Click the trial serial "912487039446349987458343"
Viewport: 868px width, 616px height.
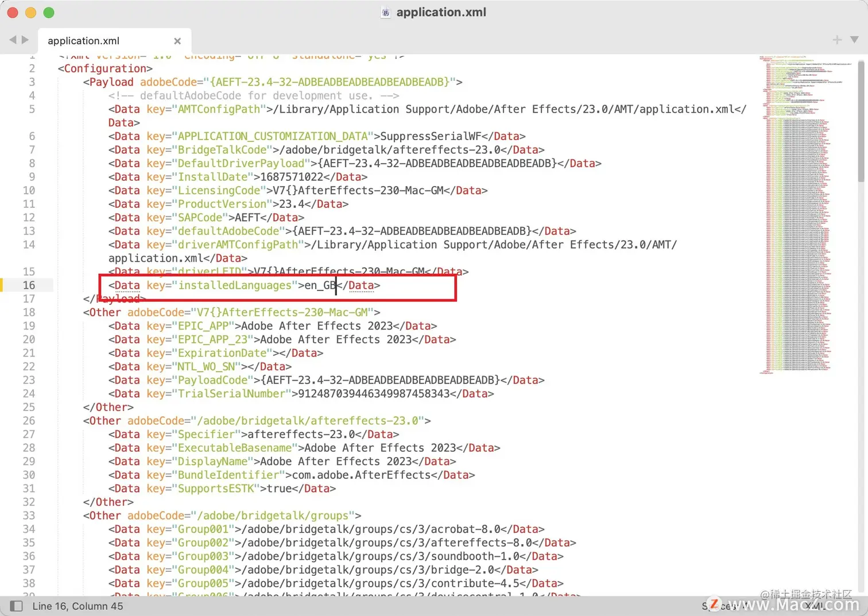click(374, 394)
